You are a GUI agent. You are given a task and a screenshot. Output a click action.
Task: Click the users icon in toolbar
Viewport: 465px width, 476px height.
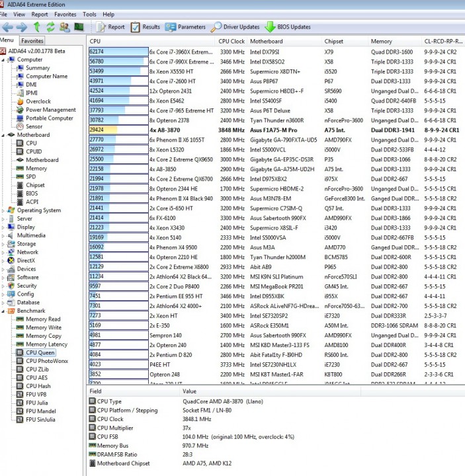coord(64,27)
